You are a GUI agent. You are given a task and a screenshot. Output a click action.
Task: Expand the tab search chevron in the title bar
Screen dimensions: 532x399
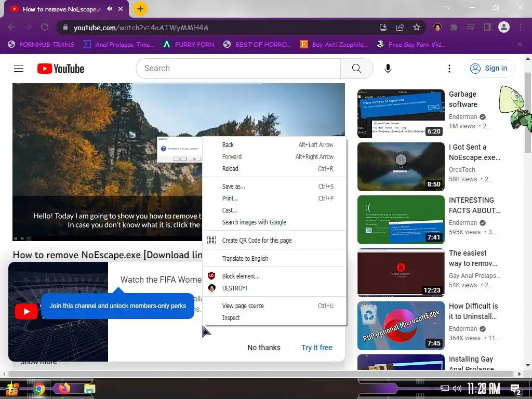click(448, 7)
